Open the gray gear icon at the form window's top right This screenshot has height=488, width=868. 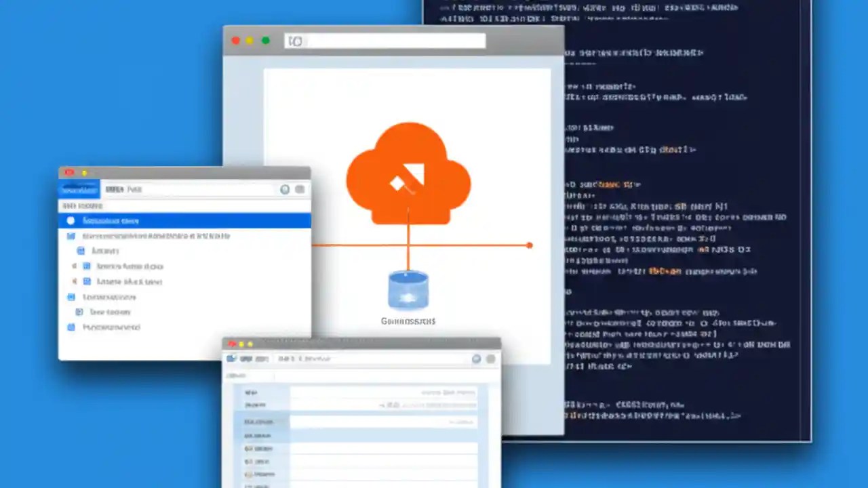point(490,359)
